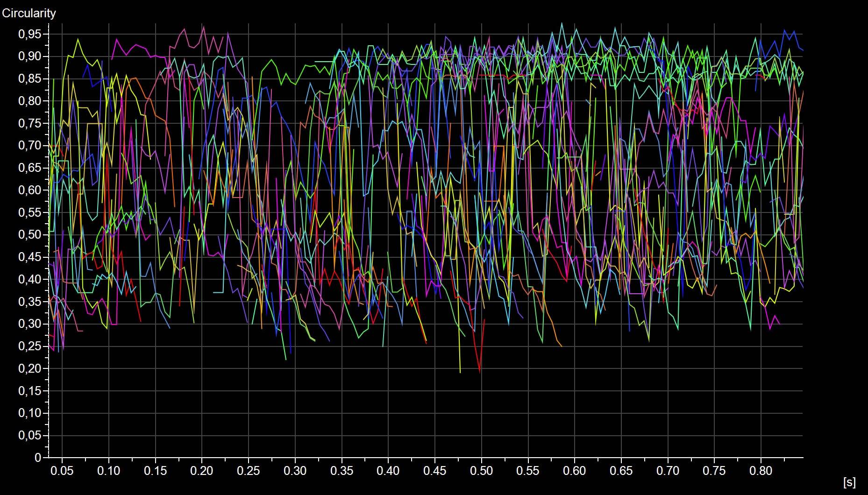Click the 0,80 y-axis value
Image resolution: width=868 pixels, height=495 pixels.
tap(30, 101)
